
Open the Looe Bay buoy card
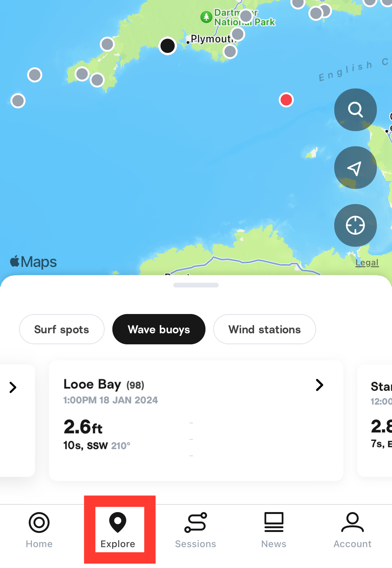[x=196, y=420]
